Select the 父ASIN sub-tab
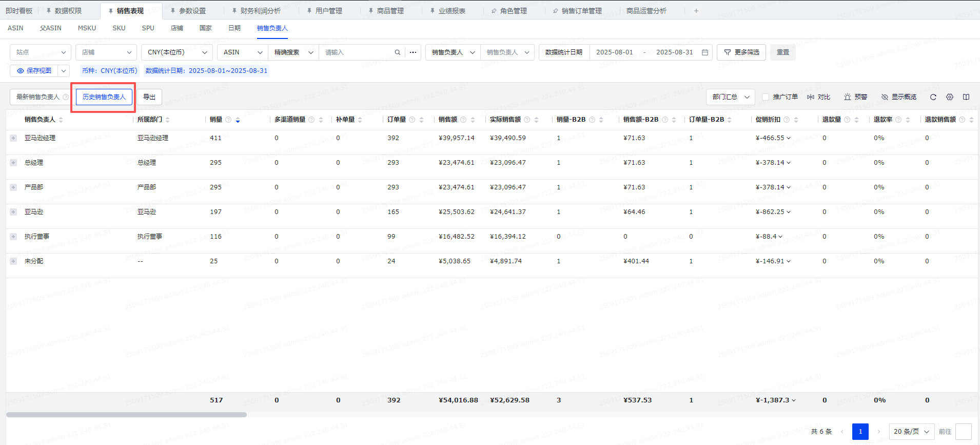The height and width of the screenshot is (445, 980). point(50,28)
